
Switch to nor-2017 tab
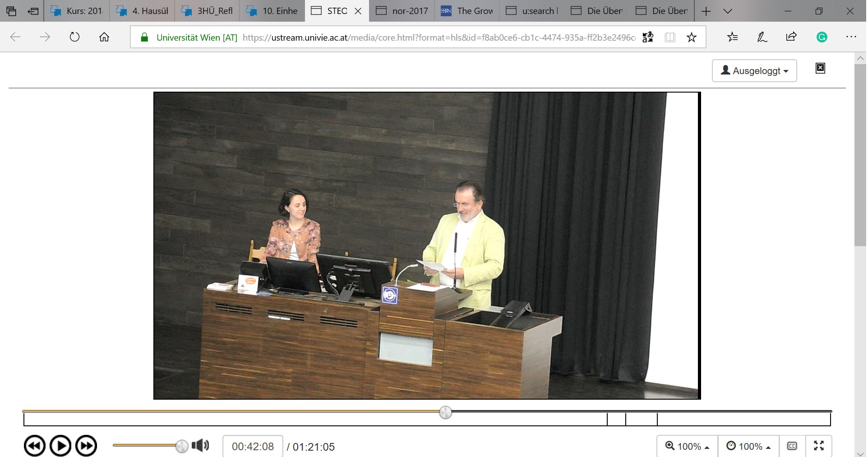pyautogui.click(x=402, y=11)
